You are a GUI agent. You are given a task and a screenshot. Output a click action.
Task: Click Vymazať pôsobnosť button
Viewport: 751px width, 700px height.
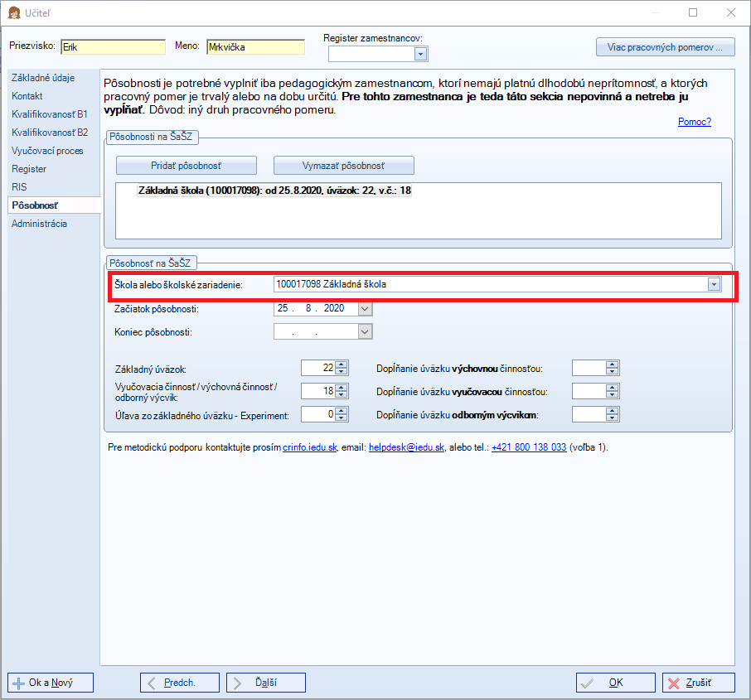[343, 166]
